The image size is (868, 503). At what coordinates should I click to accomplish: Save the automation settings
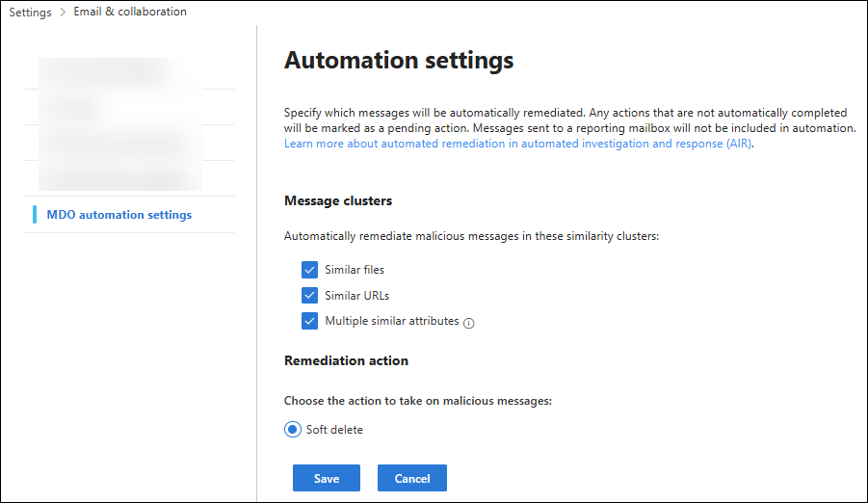[x=327, y=478]
